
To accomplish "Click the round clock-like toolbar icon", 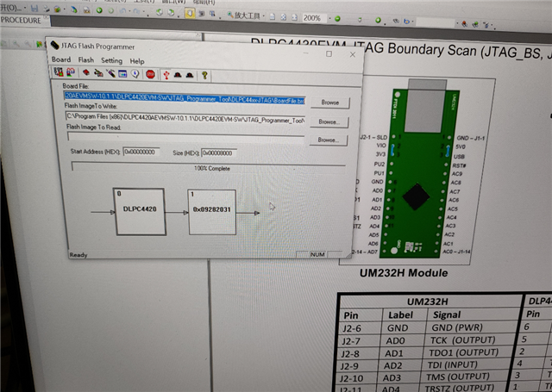I will coord(135,74).
